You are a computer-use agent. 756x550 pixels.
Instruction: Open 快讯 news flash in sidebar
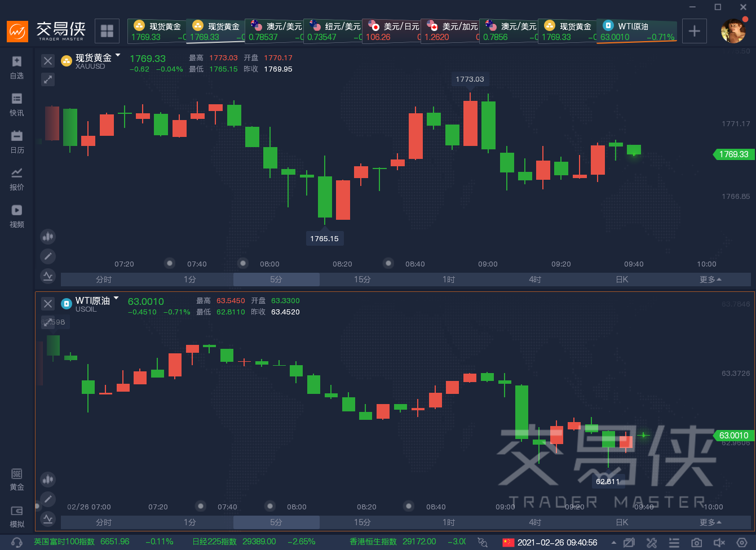(17, 105)
